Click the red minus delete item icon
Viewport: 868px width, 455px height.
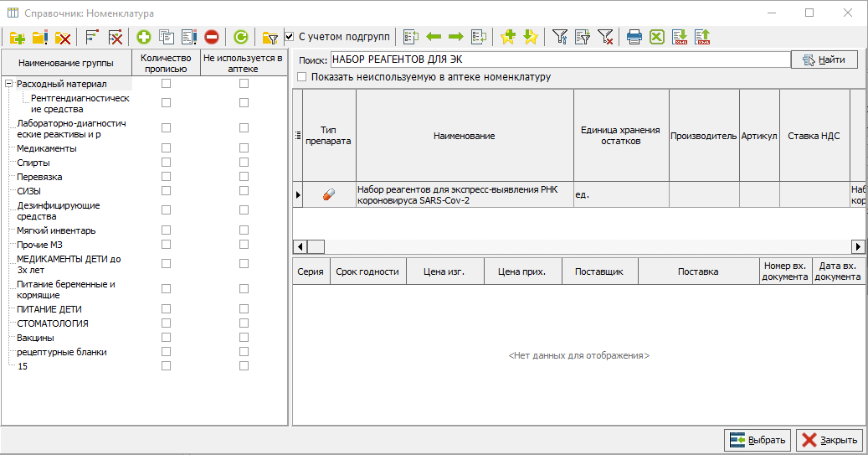click(211, 37)
